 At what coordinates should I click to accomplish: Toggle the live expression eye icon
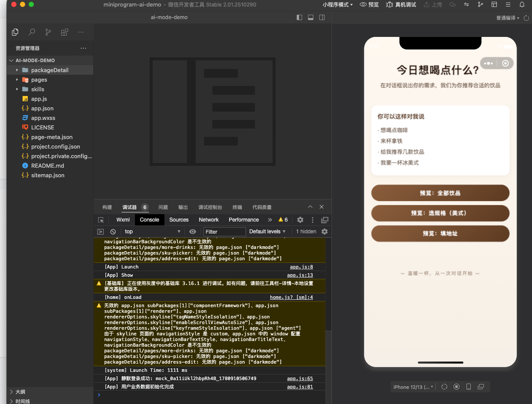(193, 232)
